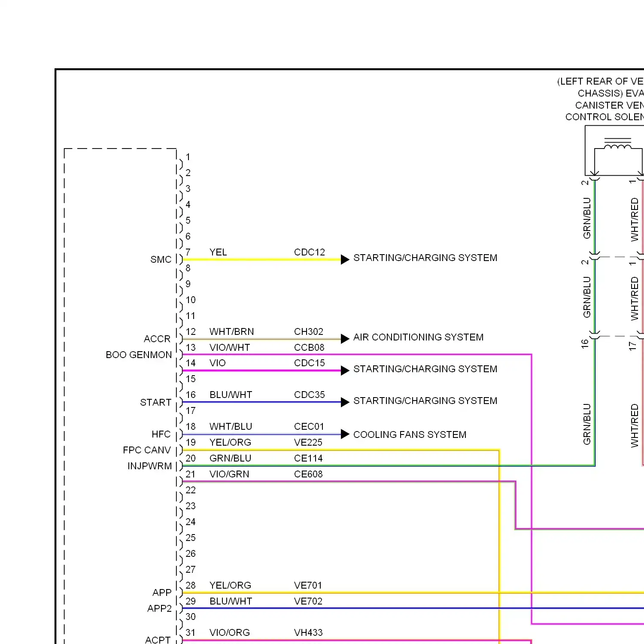Image resolution: width=644 pixels, height=644 pixels.
Task: Click pin number 27 on connector
Action: coord(191,569)
